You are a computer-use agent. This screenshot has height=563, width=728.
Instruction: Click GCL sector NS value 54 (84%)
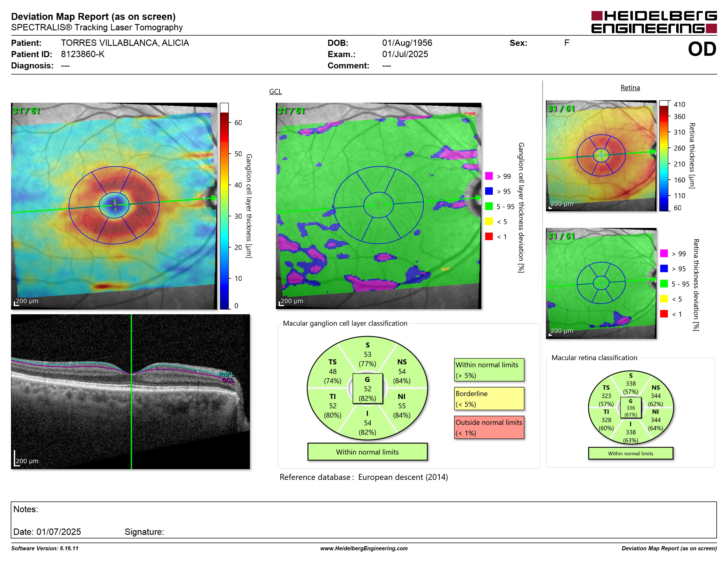(402, 376)
